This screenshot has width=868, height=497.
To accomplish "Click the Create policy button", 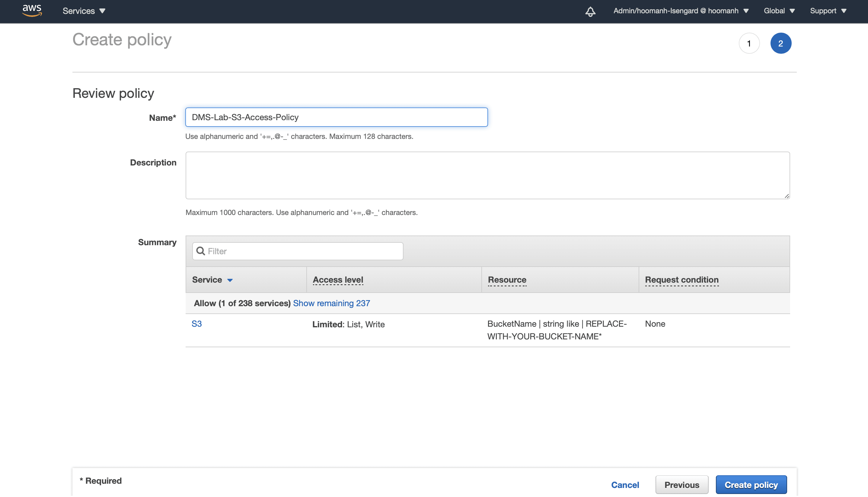I will (751, 485).
